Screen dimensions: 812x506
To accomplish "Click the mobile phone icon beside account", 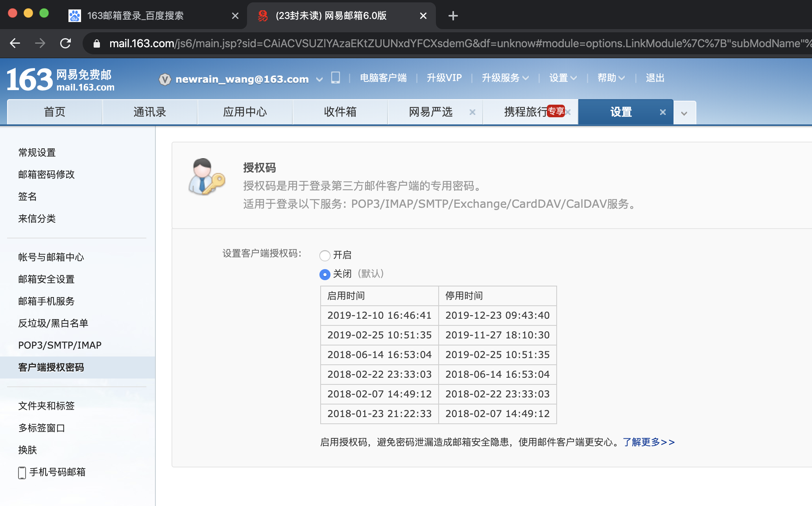I will tap(335, 78).
